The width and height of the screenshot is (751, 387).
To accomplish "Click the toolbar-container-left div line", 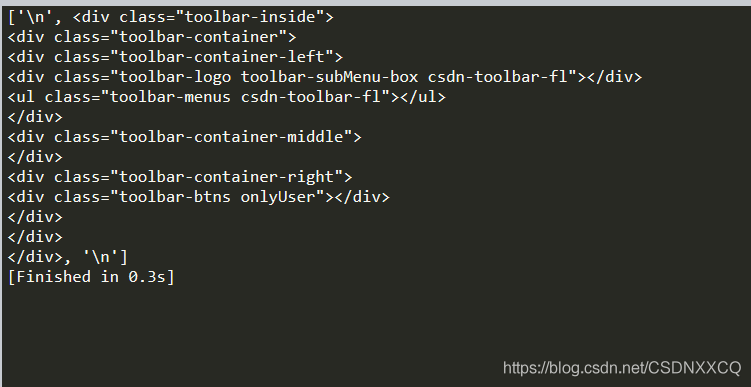I will pos(175,57).
